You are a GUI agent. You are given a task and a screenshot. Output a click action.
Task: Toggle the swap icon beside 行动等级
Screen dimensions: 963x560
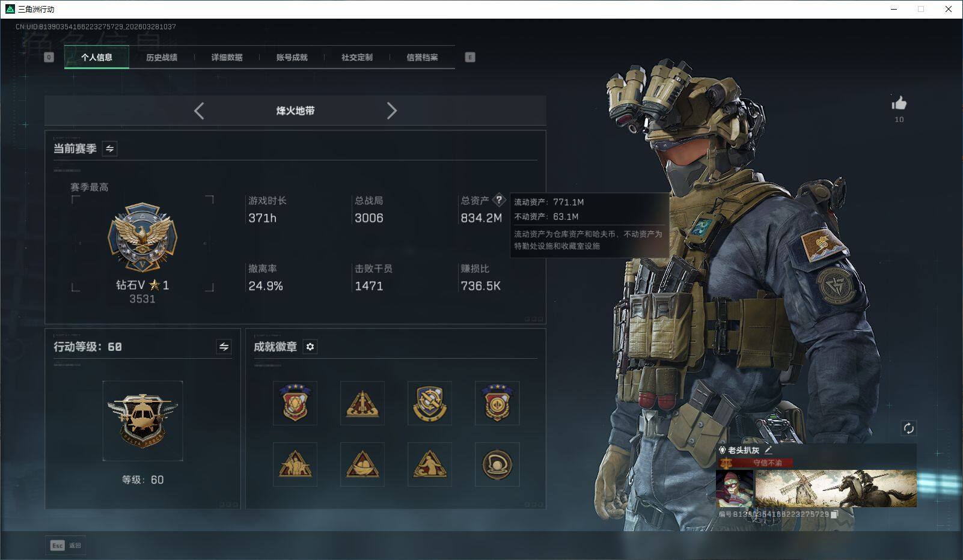[x=224, y=347]
